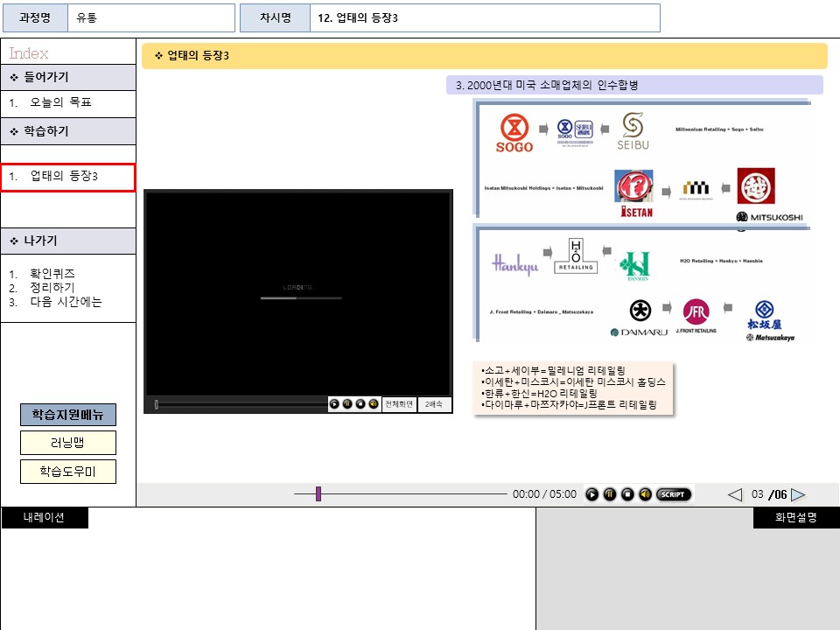The width and height of the screenshot is (840, 630).
Task: Click the Hanshin green logo
Action: [x=635, y=266]
